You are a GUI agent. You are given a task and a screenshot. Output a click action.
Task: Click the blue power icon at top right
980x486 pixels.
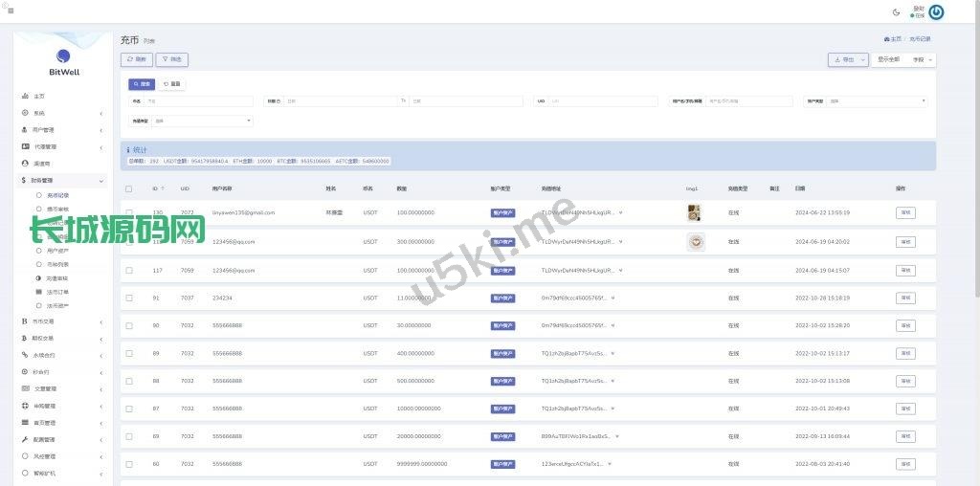tap(936, 12)
